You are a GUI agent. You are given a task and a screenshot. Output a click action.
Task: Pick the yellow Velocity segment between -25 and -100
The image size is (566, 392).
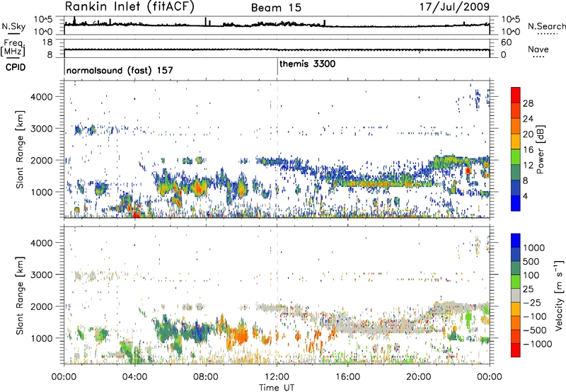(516, 309)
